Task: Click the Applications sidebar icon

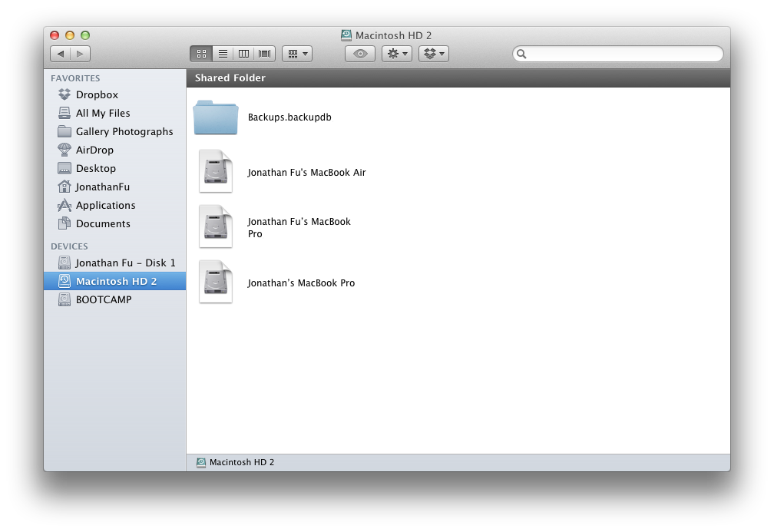Action: 64,205
